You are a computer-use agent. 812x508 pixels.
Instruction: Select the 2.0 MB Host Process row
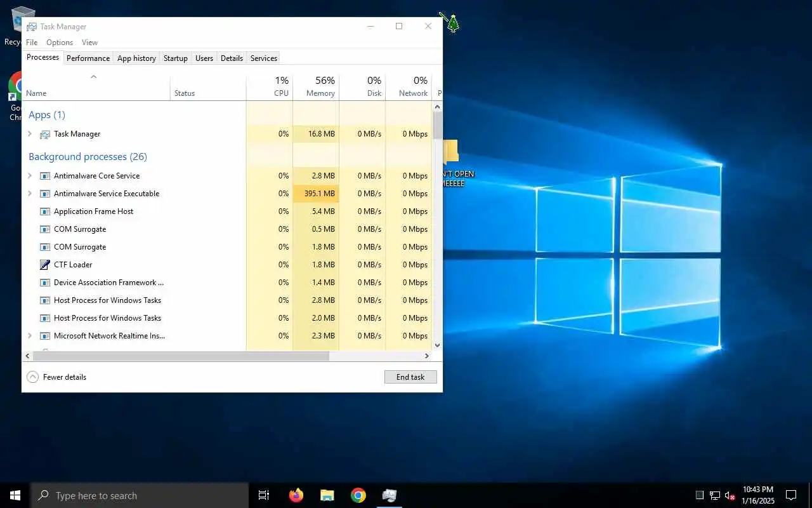coord(227,318)
